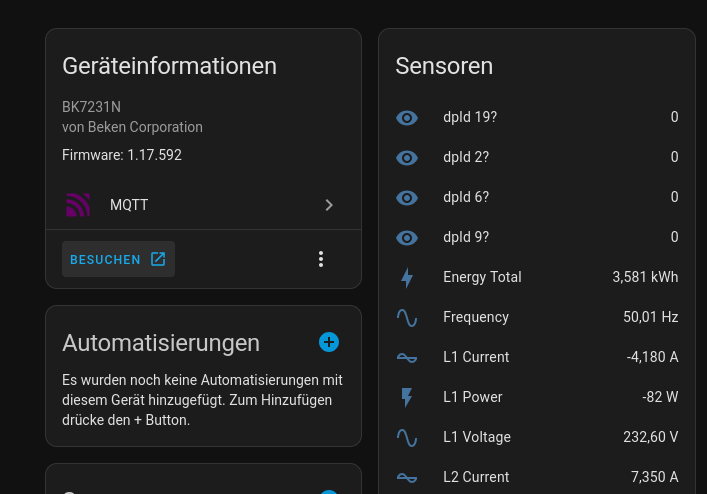Open the three-dot device options menu
Screen dimensions: 707x494
[321, 259]
